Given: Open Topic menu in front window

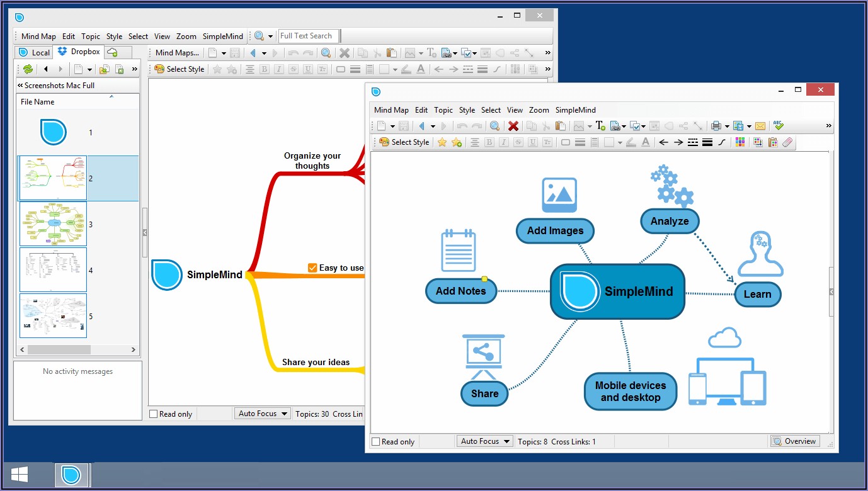Looking at the screenshot, I should tap(443, 110).
